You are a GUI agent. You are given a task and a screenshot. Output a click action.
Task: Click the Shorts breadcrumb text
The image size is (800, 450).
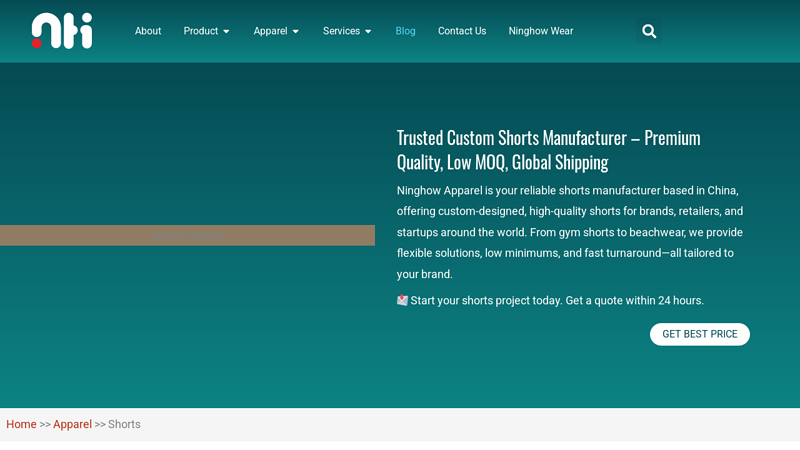(124, 424)
